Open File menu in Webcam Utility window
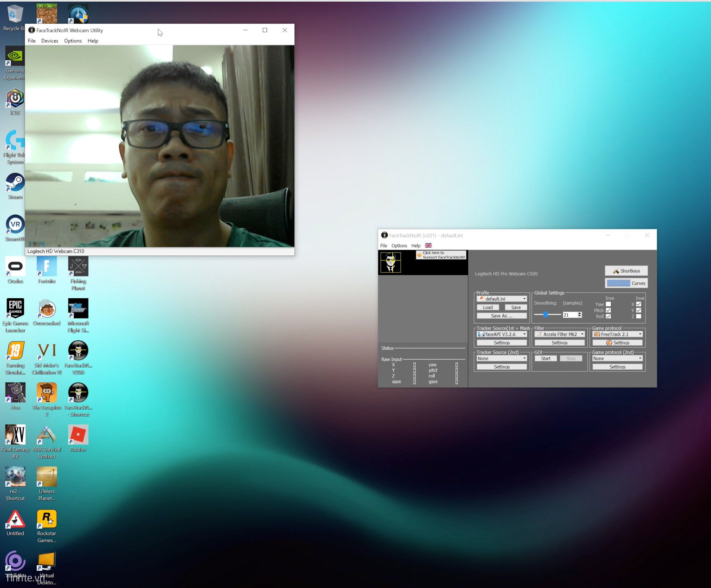Screen dimensions: 711x588 point(32,41)
